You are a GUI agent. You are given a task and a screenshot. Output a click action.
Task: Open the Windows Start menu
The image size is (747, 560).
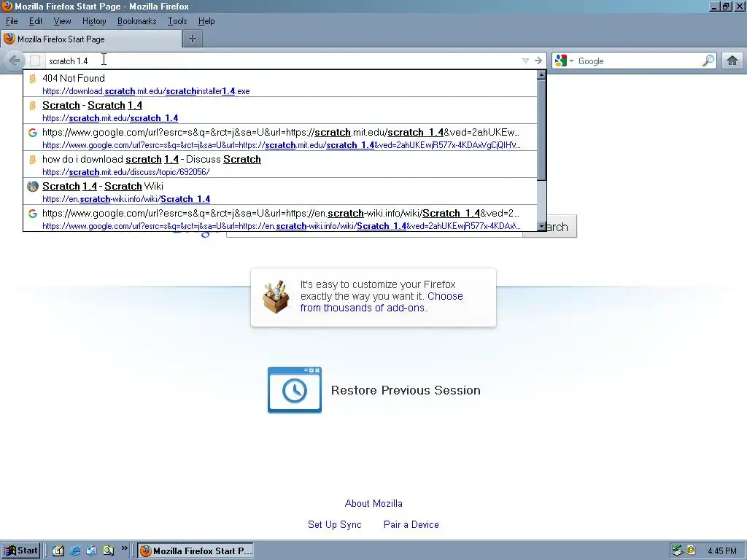point(20,551)
